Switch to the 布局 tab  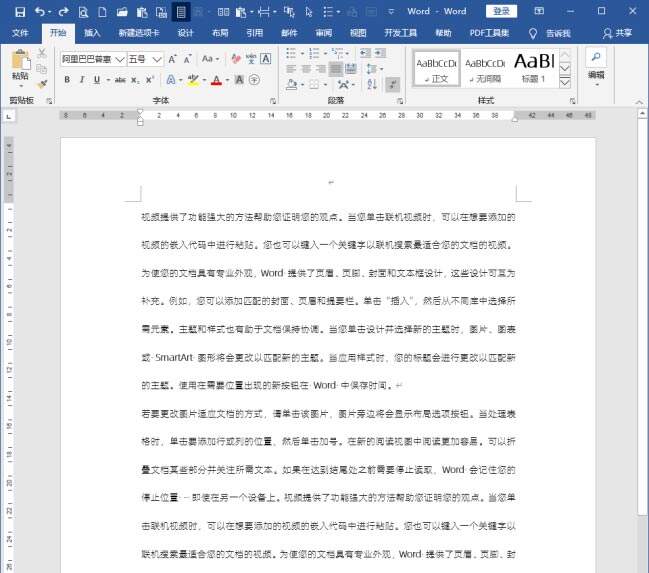point(220,33)
